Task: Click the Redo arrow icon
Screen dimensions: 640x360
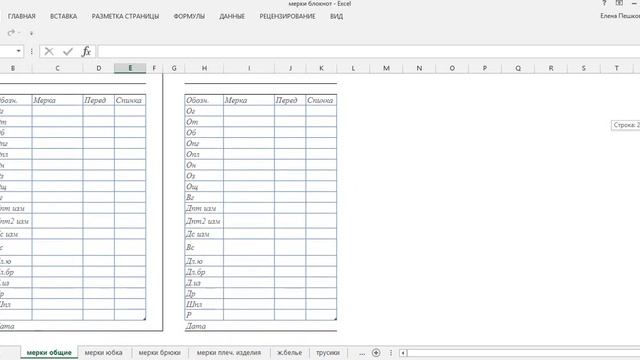Action: pyautogui.click(x=11, y=33)
